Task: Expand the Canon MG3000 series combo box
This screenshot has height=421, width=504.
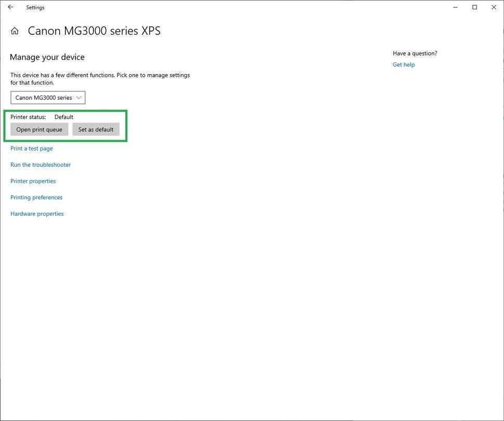Action: coord(48,97)
